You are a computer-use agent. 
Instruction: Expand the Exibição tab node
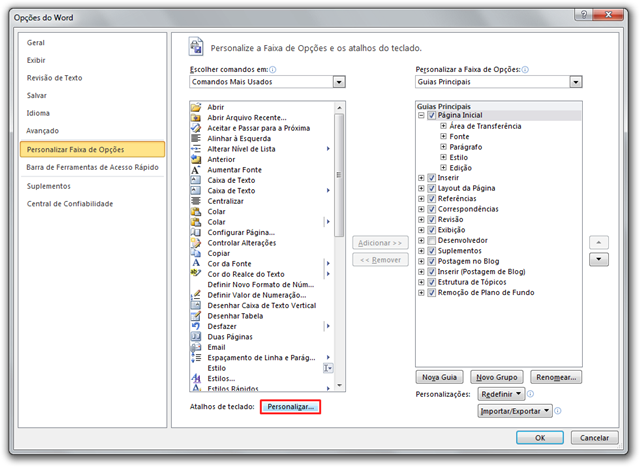point(421,230)
